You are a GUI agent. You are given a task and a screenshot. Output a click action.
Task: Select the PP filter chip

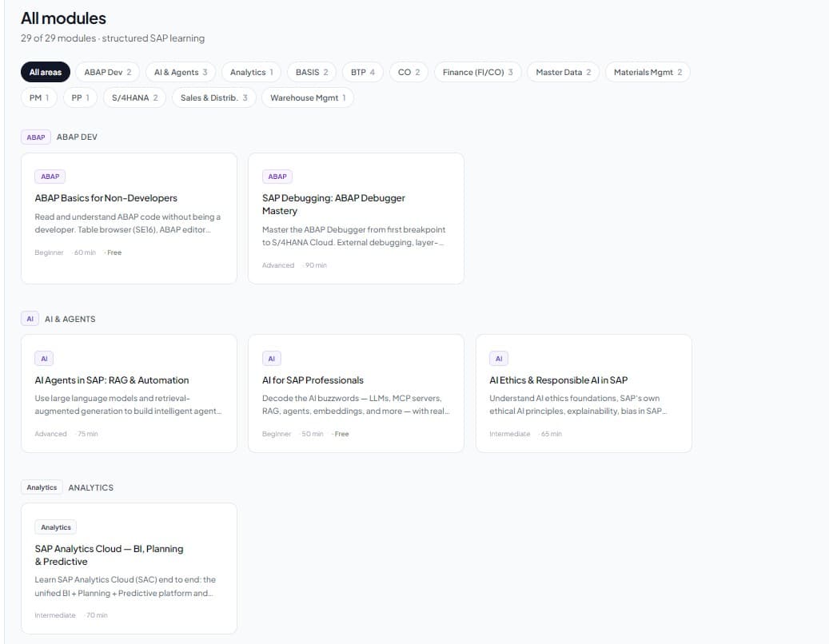[81, 97]
